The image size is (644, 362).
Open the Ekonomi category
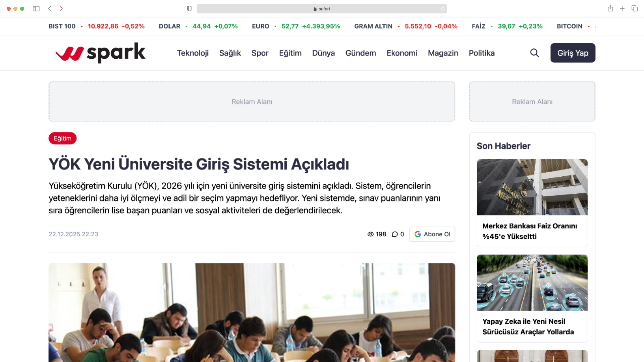(402, 53)
